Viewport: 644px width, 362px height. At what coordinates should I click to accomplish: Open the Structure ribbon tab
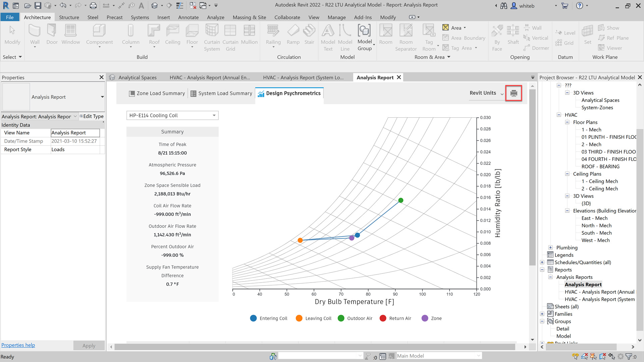pos(69,17)
